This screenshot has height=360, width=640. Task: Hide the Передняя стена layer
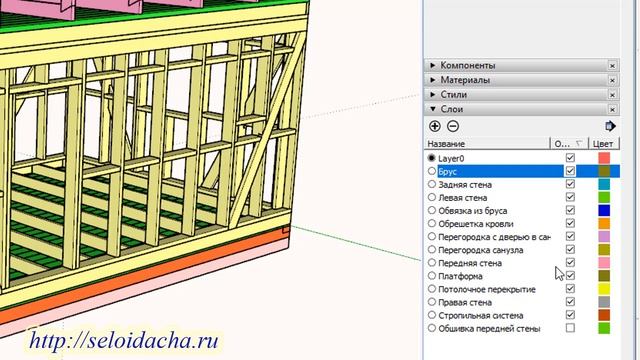point(570,262)
